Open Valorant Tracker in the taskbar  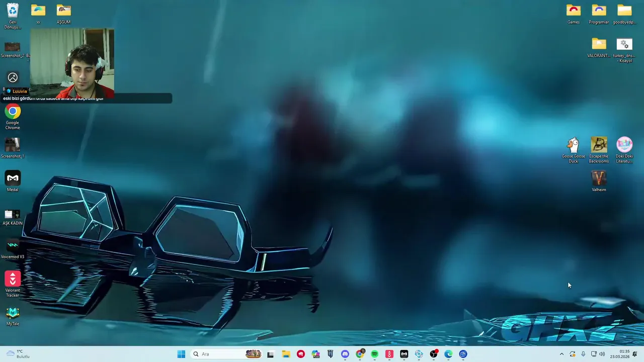(x=389, y=354)
